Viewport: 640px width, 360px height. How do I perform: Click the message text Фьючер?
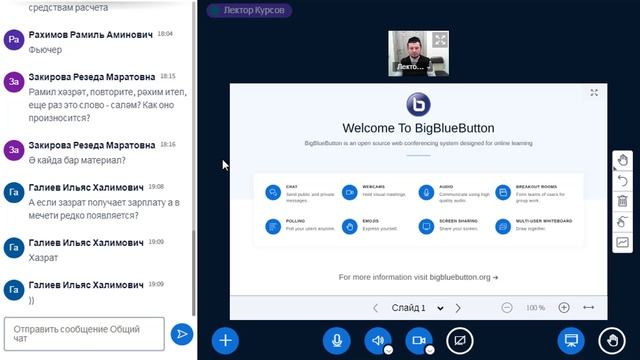pyautogui.click(x=45, y=50)
